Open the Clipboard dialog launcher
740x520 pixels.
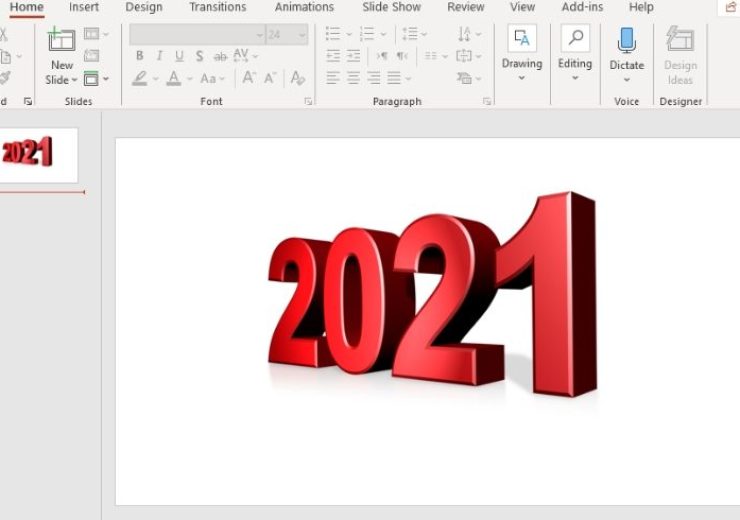click(28, 101)
